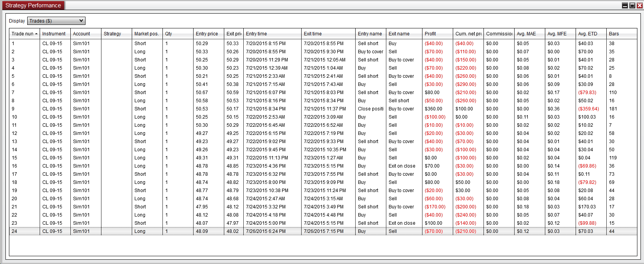Viewport: 644px width, 264px height.
Task: Select entry price 48.12 in trade 22
Action: [202, 215]
